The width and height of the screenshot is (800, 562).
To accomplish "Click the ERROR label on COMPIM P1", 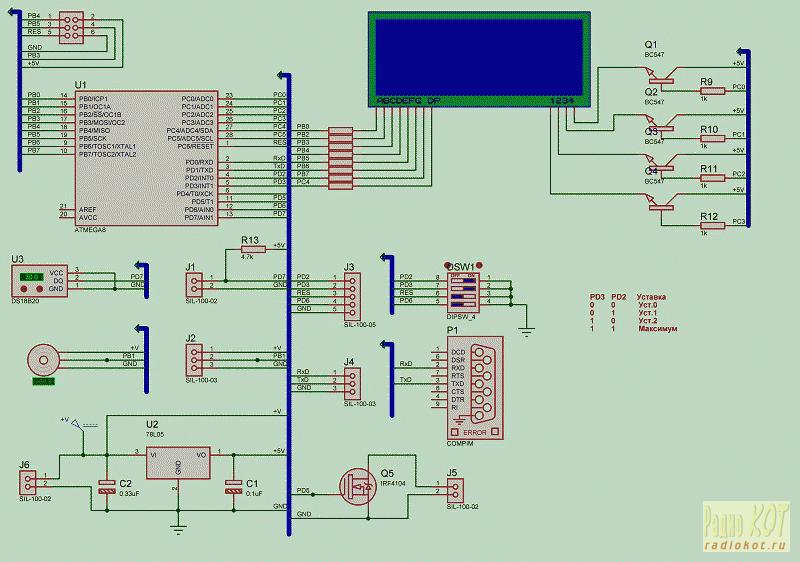I will point(474,432).
